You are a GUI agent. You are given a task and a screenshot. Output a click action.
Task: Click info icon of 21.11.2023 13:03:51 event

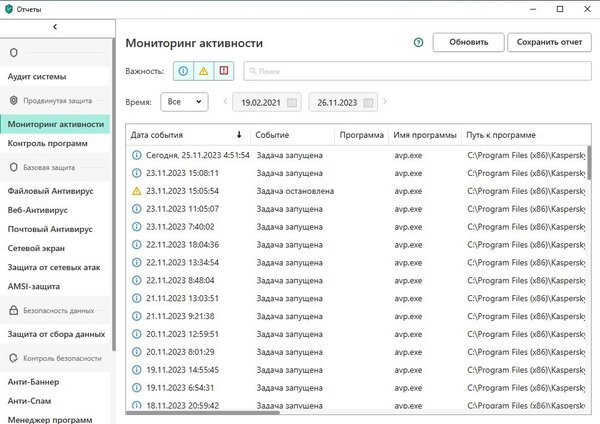[137, 298]
